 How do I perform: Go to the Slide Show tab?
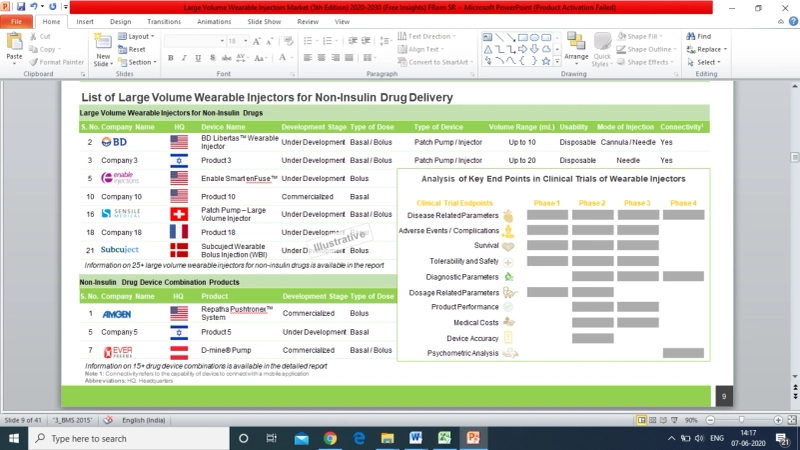click(x=264, y=21)
